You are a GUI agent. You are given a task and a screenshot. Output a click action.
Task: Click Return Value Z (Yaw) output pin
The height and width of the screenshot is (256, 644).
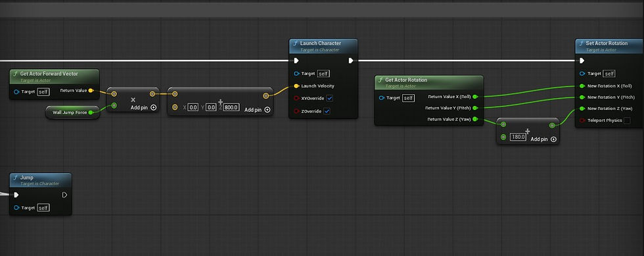474,119
